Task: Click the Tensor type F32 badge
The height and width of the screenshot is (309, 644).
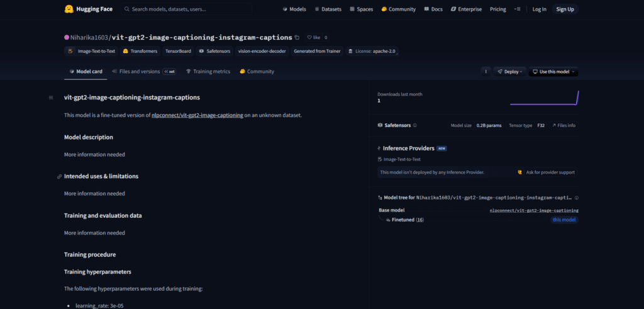Action: coord(526,125)
